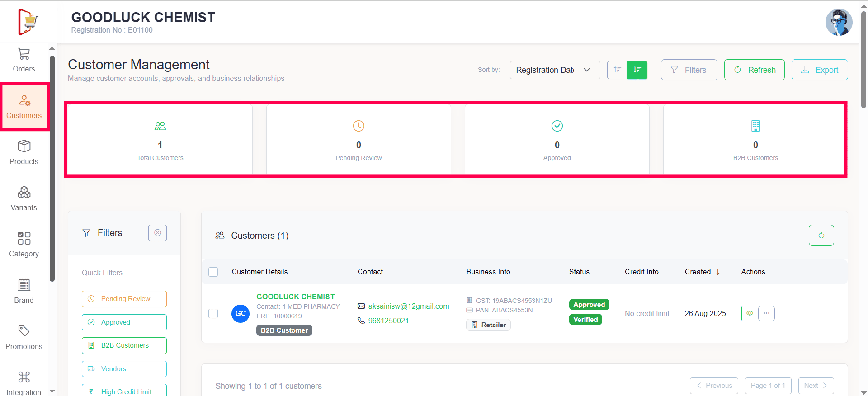Open the user profile avatar
This screenshot has height=396, width=868.
839,22
